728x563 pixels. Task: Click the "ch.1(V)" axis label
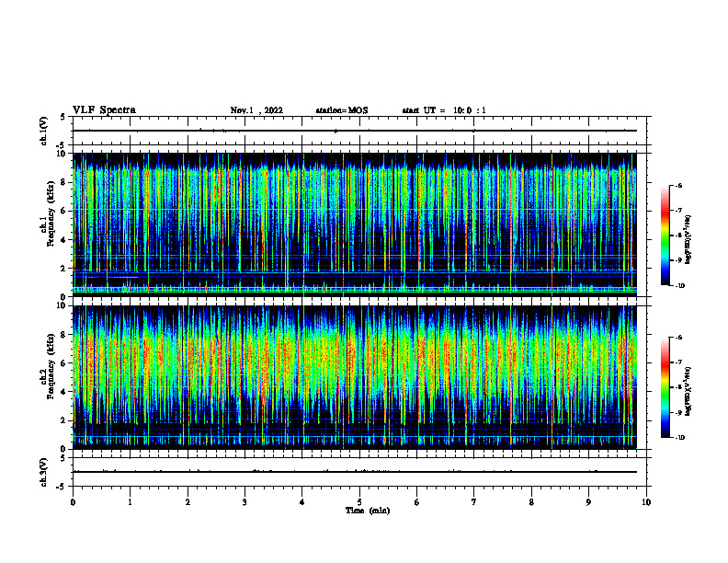(44, 131)
